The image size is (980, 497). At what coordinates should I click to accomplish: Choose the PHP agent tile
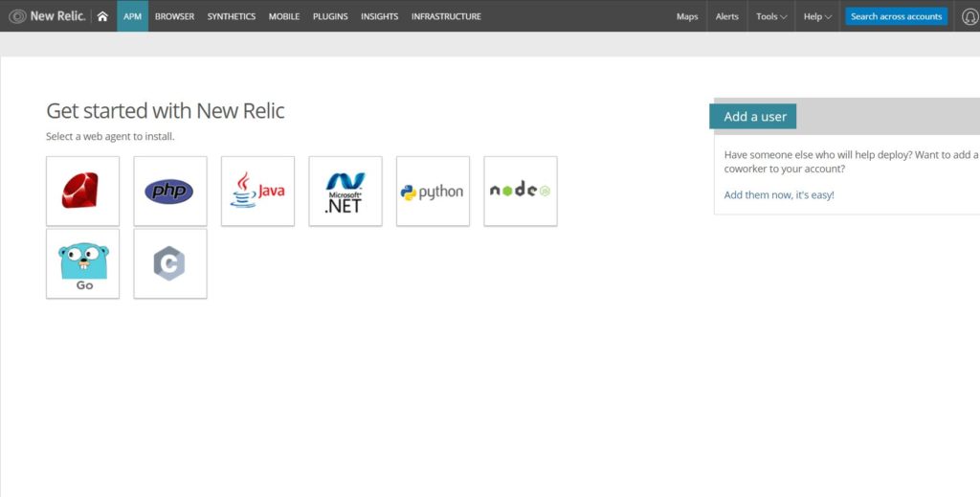pyautogui.click(x=170, y=192)
